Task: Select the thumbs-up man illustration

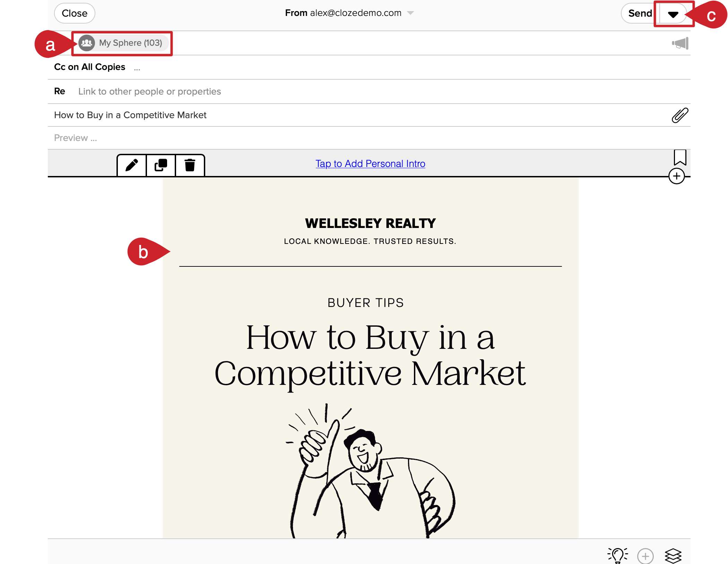Action: 370,470
